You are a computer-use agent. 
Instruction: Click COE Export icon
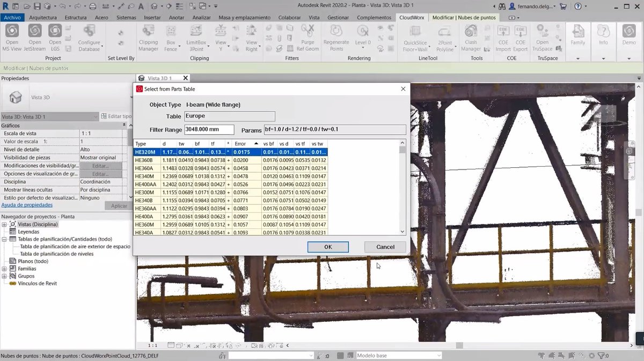[521, 38]
